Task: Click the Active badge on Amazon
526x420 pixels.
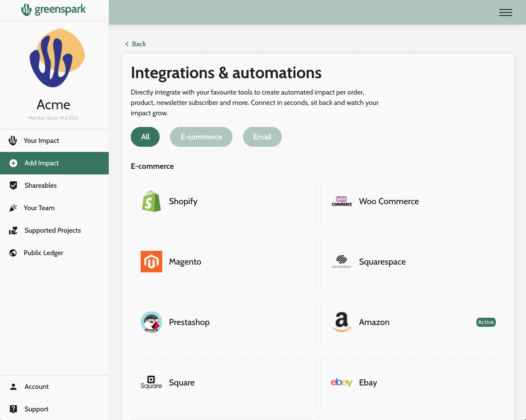Action: (486, 322)
